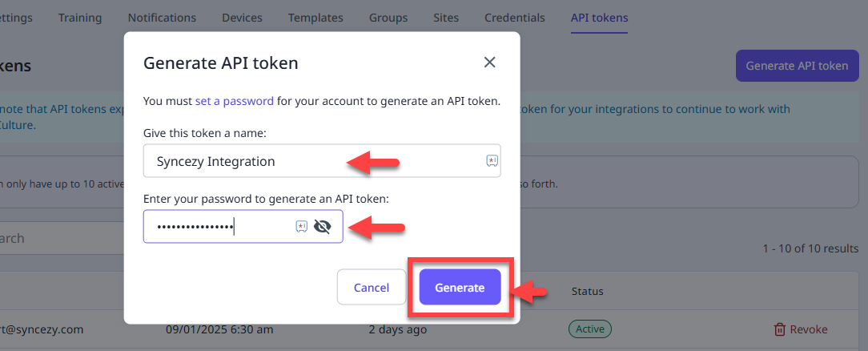Select the Templates tab
The width and height of the screenshot is (868, 351).
[315, 18]
